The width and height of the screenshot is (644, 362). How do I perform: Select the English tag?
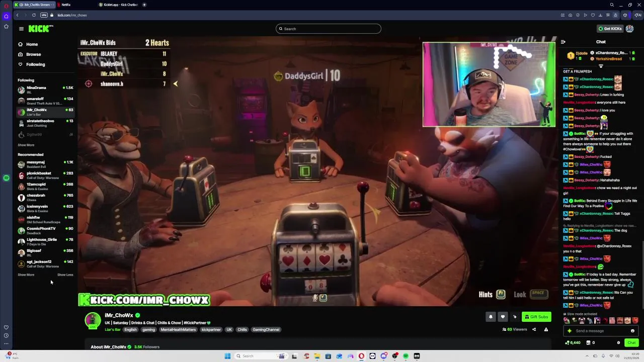130,330
